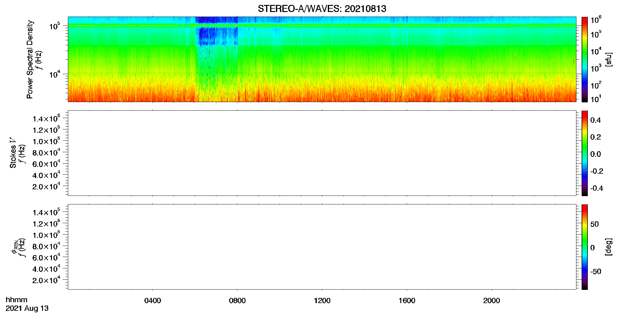This screenshot has width=644, height=332.
Task: Click the hhmm time format label
Action: (17, 300)
